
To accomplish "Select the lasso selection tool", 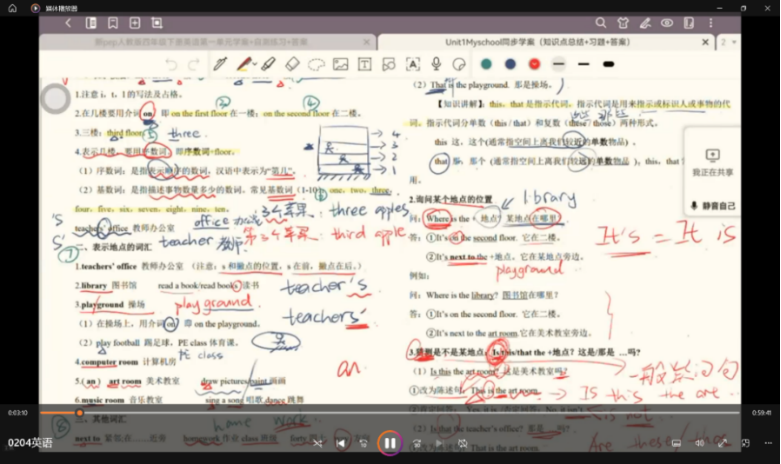I will coord(316,64).
